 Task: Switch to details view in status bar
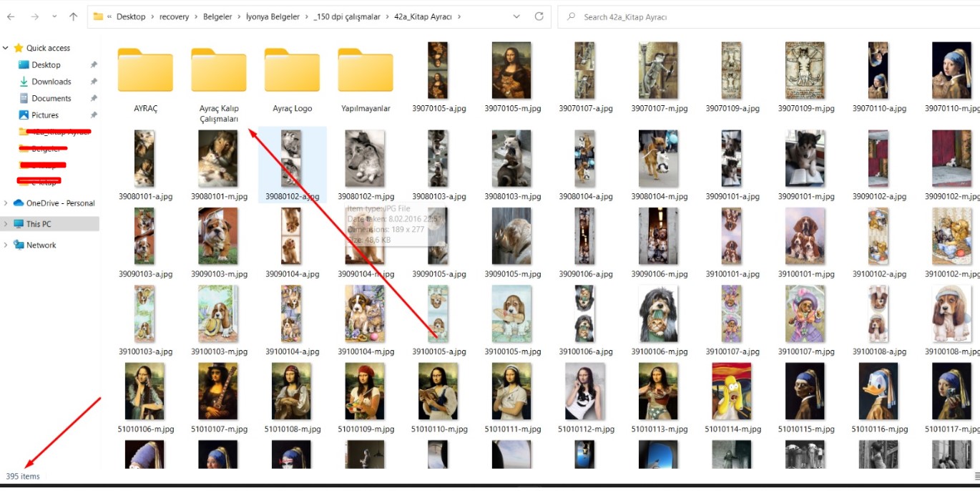976,476
